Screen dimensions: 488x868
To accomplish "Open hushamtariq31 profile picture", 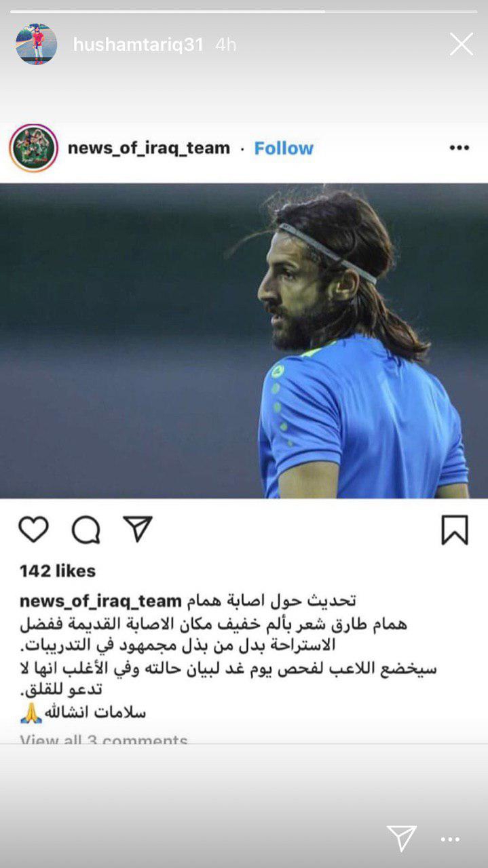I will click(x=37, y=44).
